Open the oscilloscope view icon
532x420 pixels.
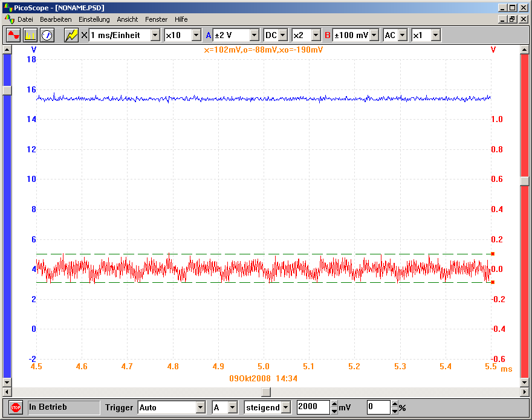tap(13, 35)
